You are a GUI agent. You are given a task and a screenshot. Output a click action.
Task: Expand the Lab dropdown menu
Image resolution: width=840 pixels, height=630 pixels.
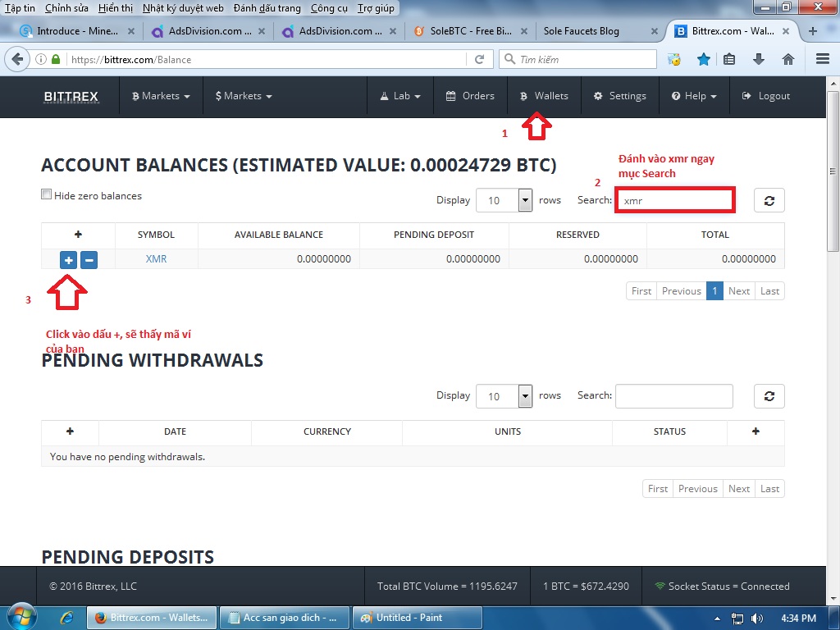tap(400, 96)
